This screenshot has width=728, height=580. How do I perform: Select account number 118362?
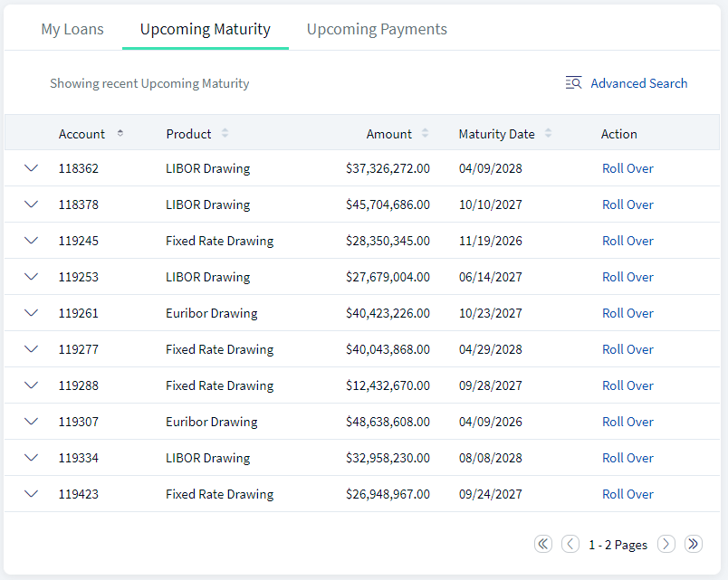click(79, 168)
